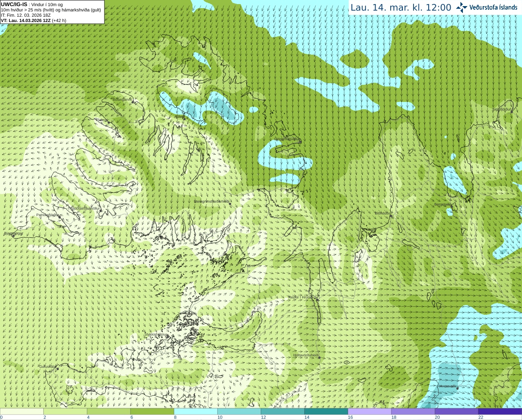Click the Gjögurflugvöllur station label
Image resolution: width=522 pixels, height=420 pixels.
click(x=286, y=139)
